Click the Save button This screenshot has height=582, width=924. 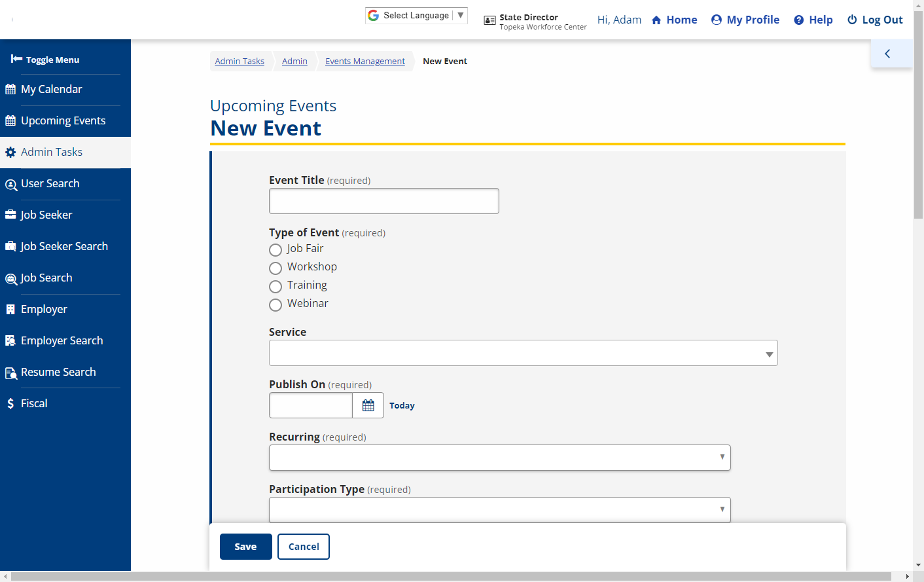pos(245,547)
